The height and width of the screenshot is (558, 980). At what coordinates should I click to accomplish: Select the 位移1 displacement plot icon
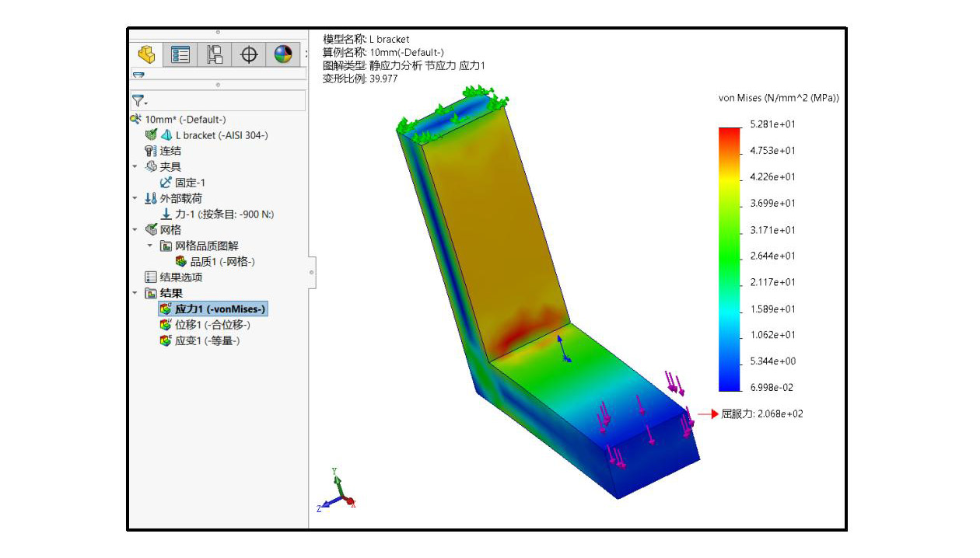(166, 325)
